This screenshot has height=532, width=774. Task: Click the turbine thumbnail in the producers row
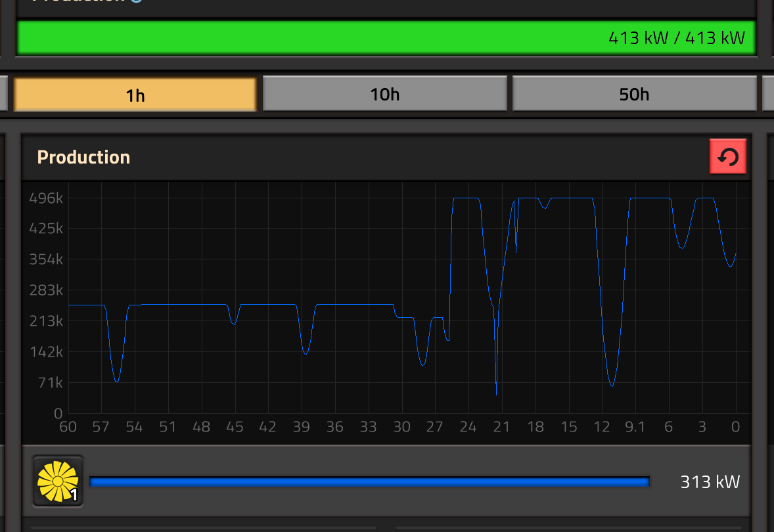57,481
